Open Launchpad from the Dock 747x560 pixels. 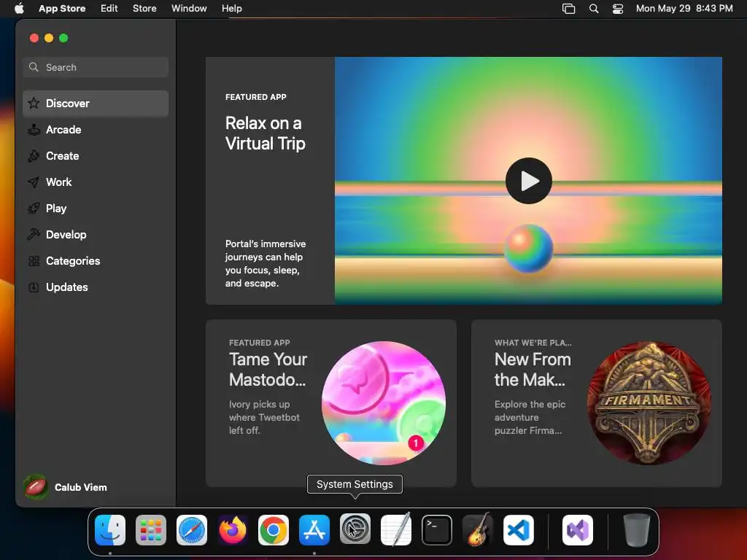tap(151, 530)
